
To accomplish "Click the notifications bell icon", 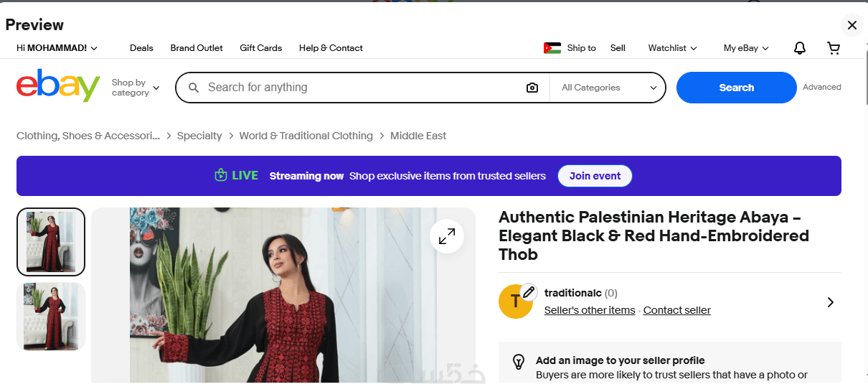I will pos(800,48).
